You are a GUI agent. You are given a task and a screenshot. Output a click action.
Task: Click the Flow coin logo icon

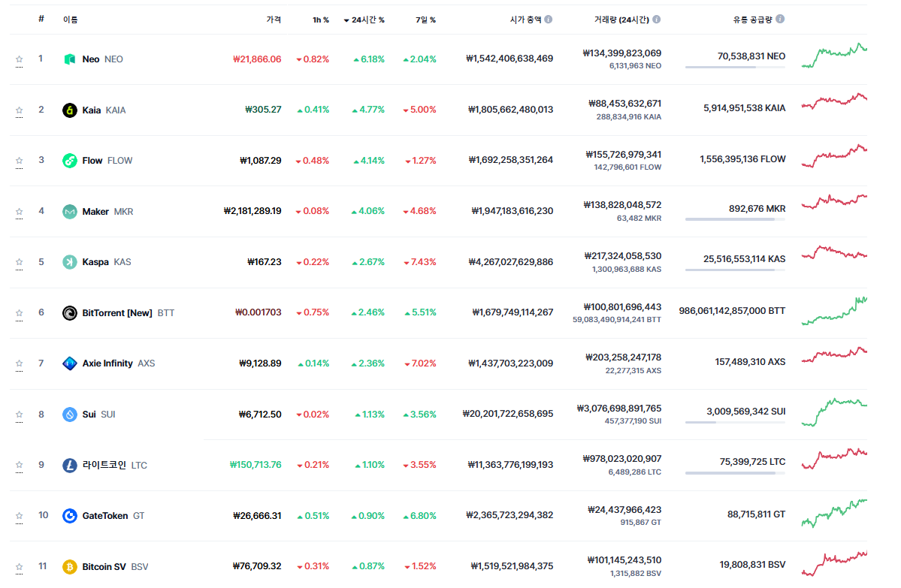[x=70, y=161]
